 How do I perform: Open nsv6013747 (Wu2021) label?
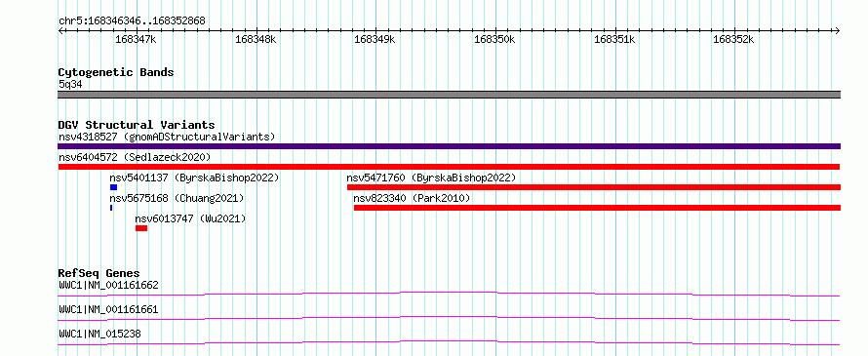[190, 218]
